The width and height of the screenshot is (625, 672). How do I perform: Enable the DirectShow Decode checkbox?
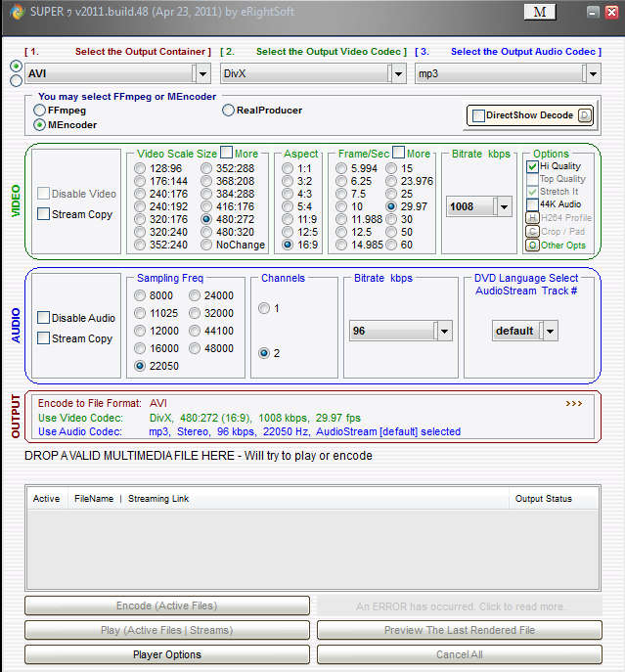coord(478,115)
